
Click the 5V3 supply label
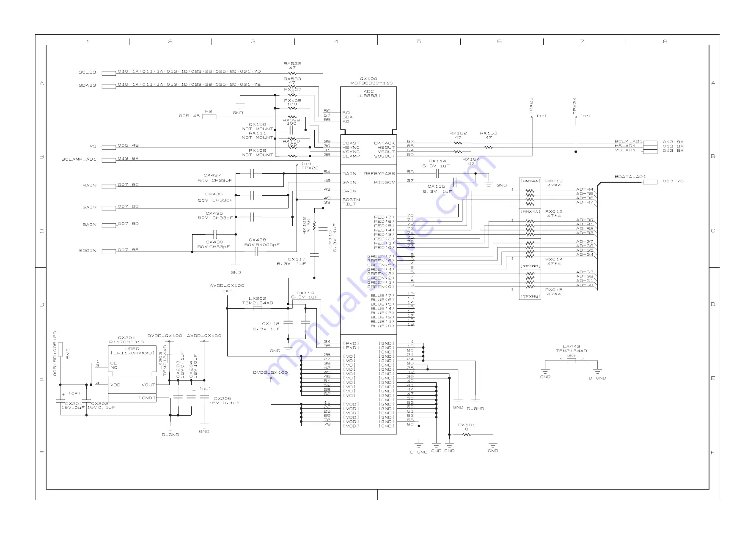tap(68, 353)
